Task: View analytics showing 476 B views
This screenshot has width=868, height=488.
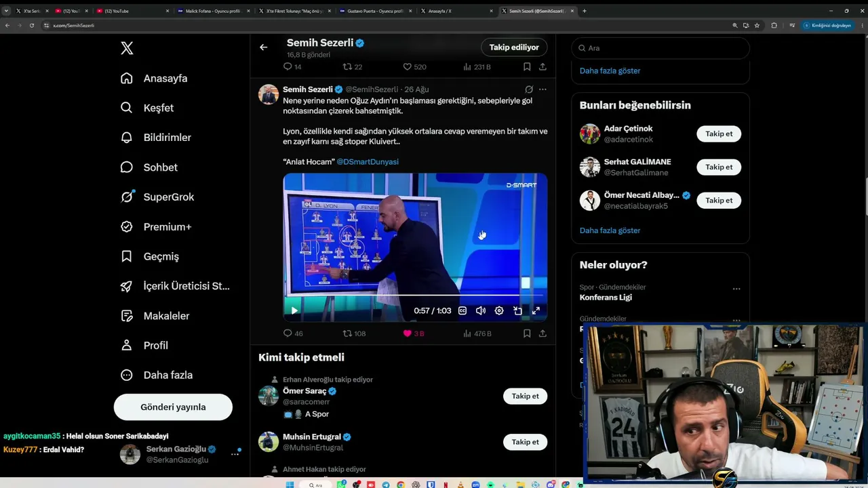Action: (477, 333)
